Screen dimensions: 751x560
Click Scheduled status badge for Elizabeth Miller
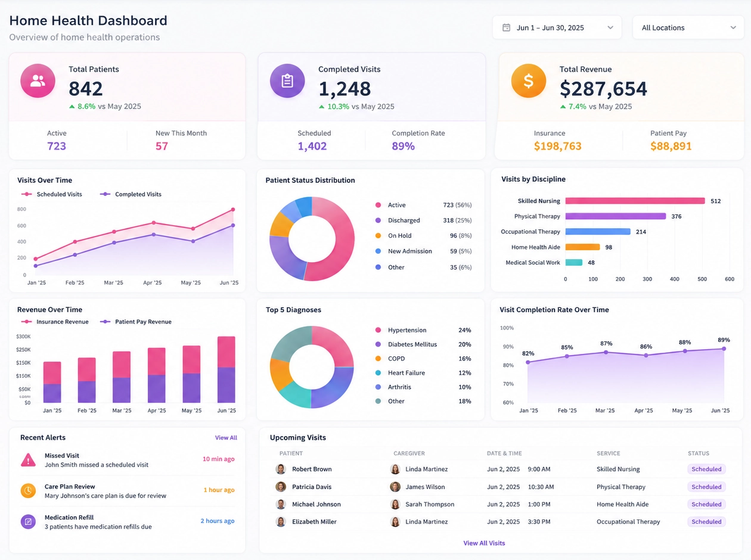[706, 522]
